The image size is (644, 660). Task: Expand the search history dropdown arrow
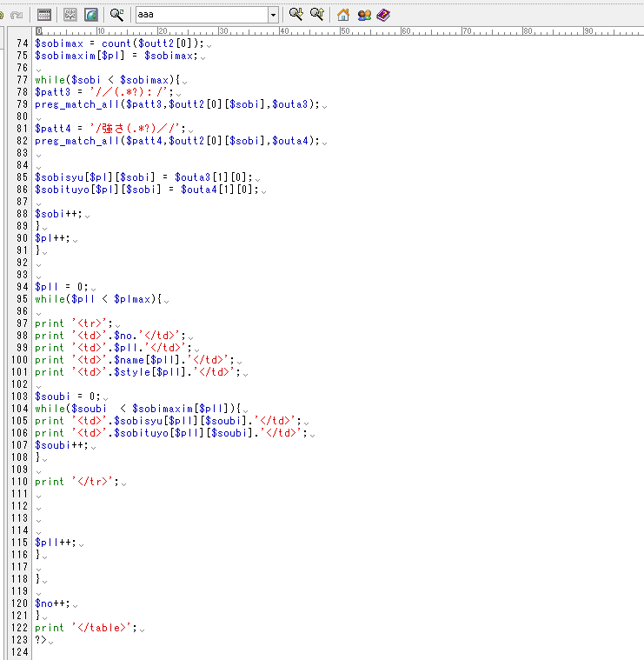tap(273, 15)
